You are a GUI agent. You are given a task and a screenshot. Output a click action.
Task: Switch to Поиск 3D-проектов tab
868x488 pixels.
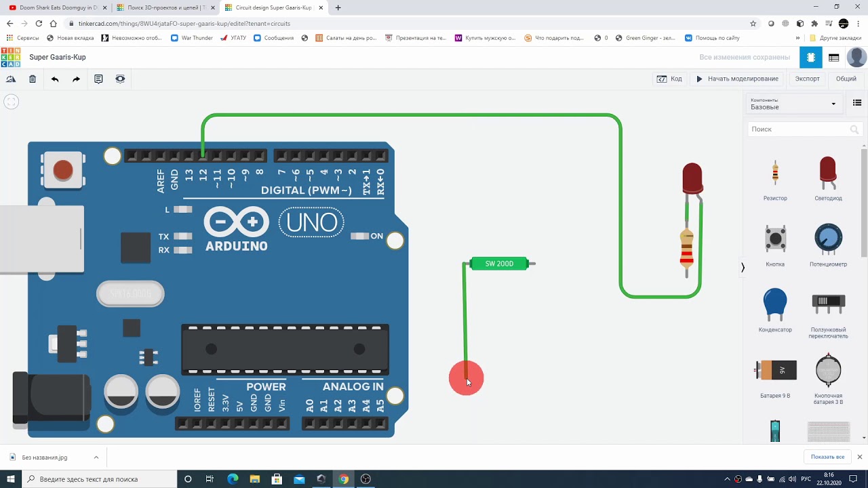165,7
